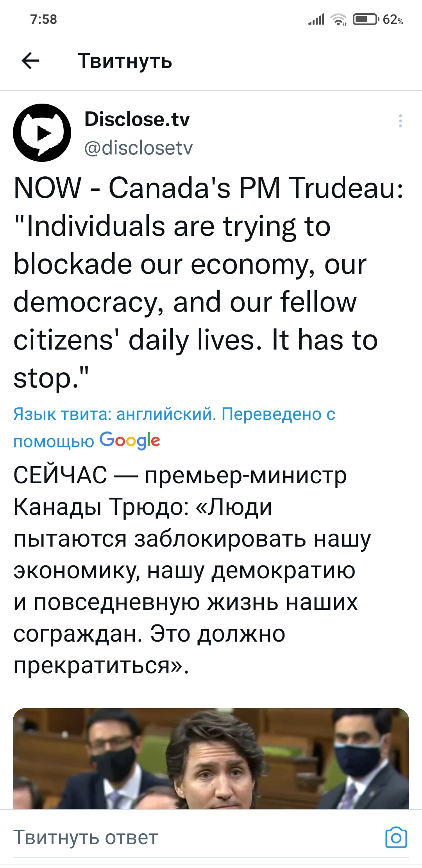The width and height of the screenshot is (422, 868).
Task: Click the Disclose.tv account name
Action: click(x=137, y=119)
